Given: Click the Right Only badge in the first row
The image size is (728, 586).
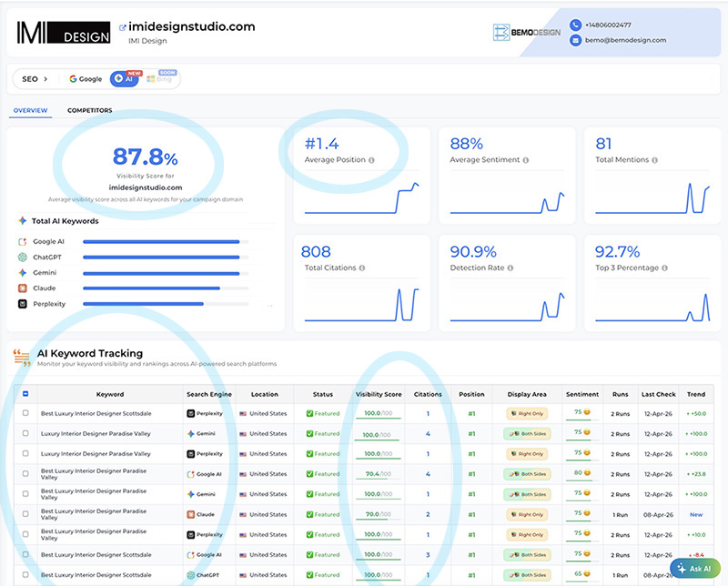Looking at the screenshot, I should coord(527,413).
